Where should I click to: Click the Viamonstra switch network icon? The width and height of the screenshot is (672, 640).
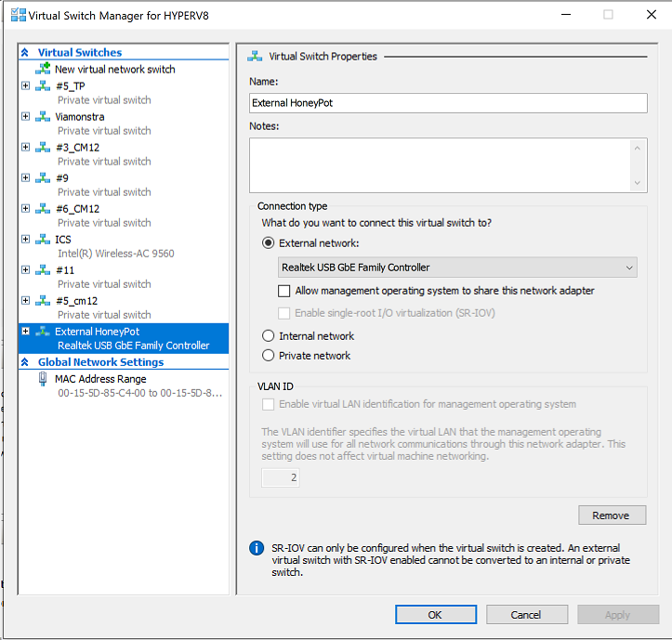(x=43, y=116)
